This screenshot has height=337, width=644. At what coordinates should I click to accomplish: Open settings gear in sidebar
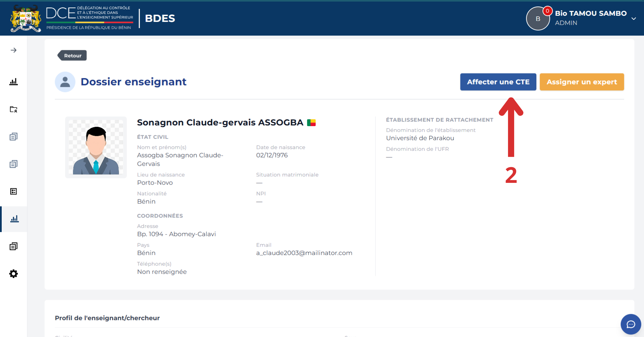[x=13, y=274]
